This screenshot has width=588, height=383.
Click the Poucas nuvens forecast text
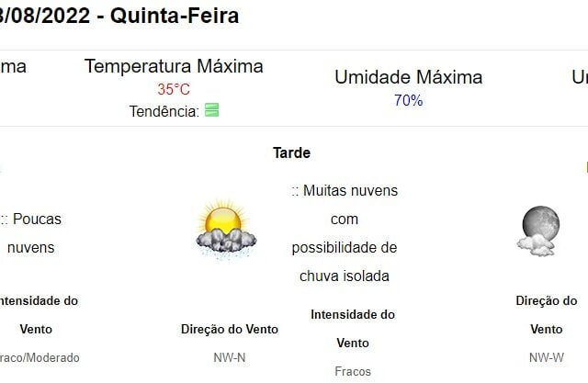[30, 233]
